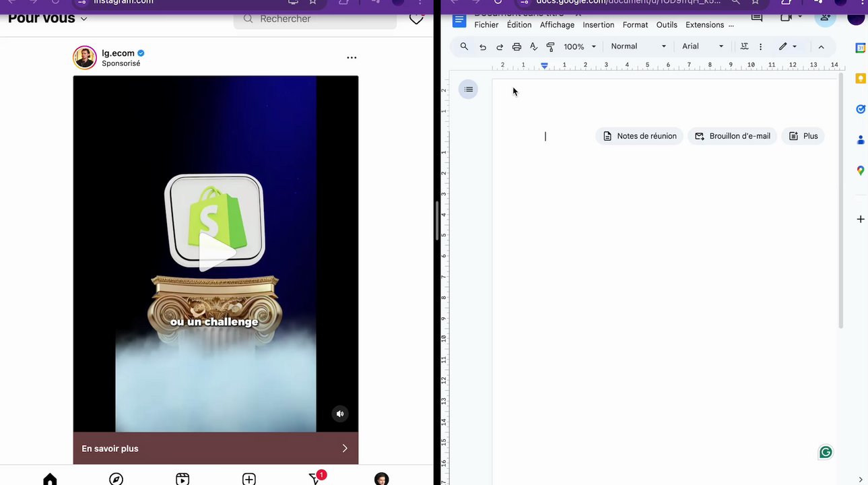
Task: Mute the video sound
Action: click(x=340, y=414)
